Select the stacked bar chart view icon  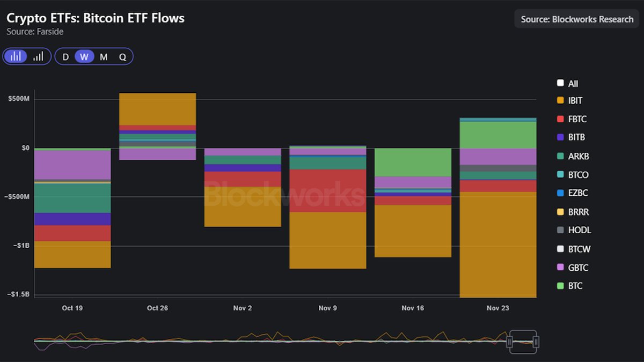(16, 56)
